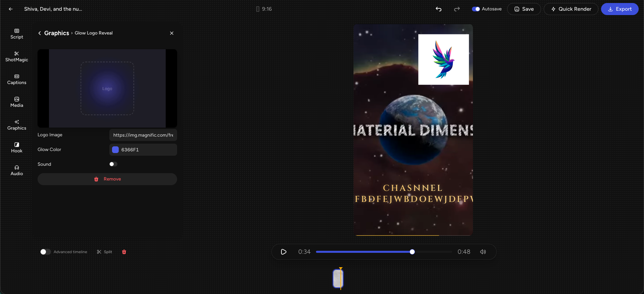Export the video
Image resolution: width=644 pixels, height=294 pixels.
pyautogui.click(x=620, y=9)
